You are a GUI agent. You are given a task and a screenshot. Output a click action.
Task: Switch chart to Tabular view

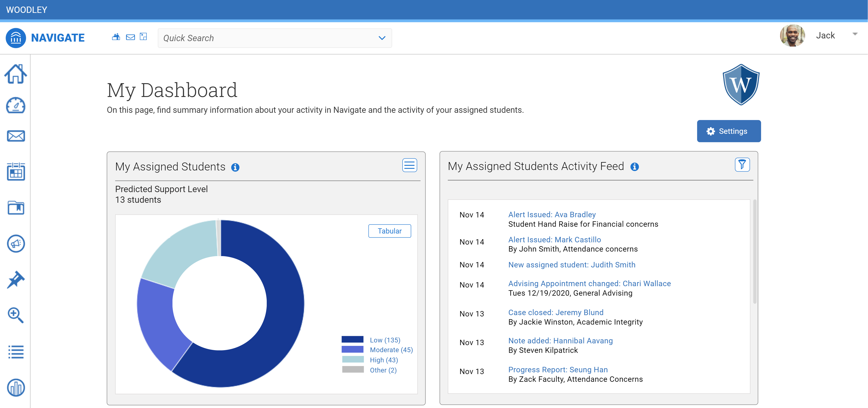[389, 231]
